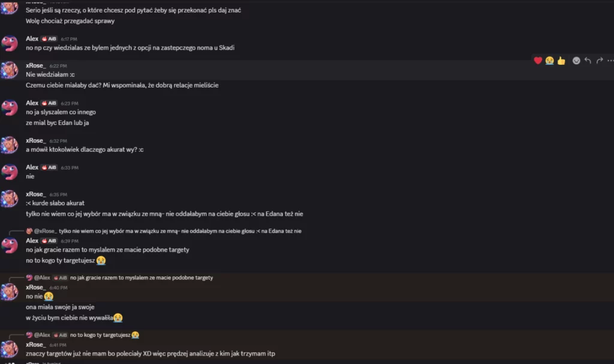Open the add reaction emoji picker
The width and height of the screenshot is (614, 364).
click(576, 61)
